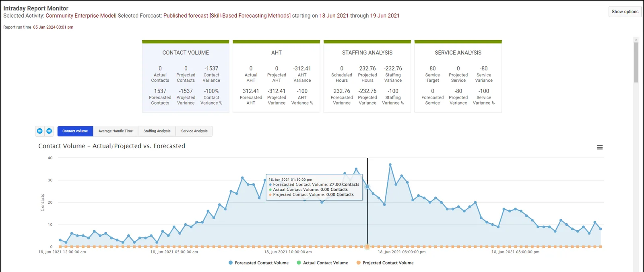Screen dimensions: 644x272
Task: Switch to Average Handle Time tab
Action: (x=116, y=131)
